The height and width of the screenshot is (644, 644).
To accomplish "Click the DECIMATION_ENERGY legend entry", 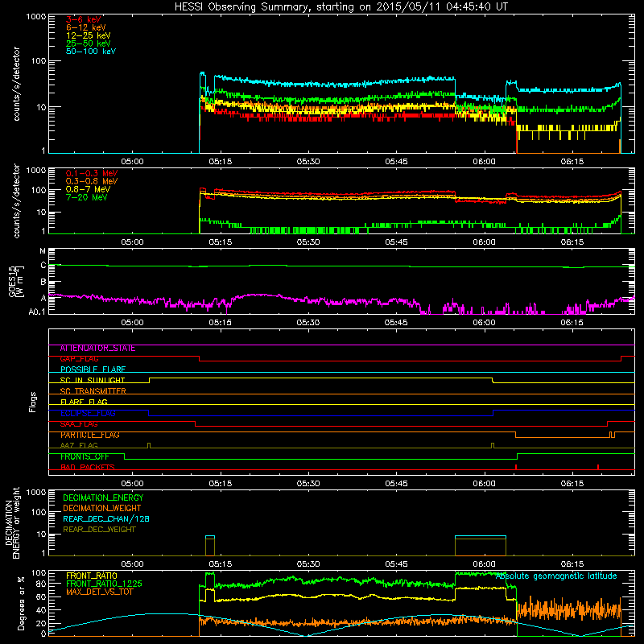I will coord(103,497).
